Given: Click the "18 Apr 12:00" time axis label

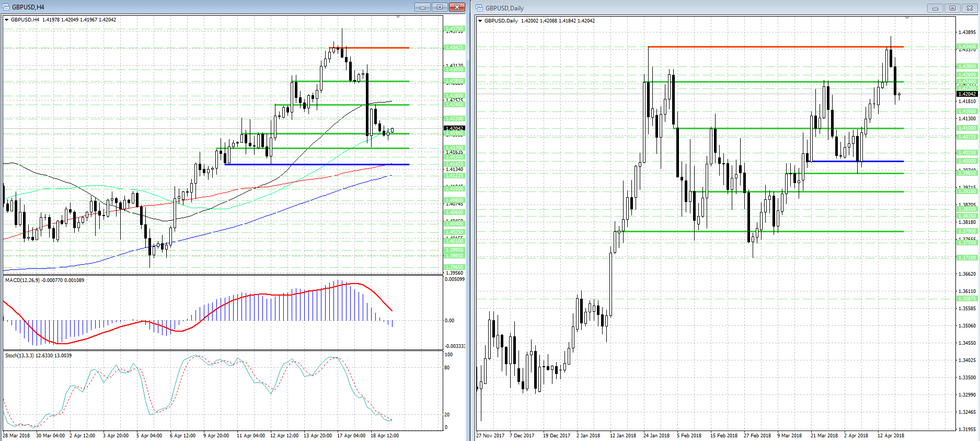Looking at the screenshot, I should click(385, 436).
